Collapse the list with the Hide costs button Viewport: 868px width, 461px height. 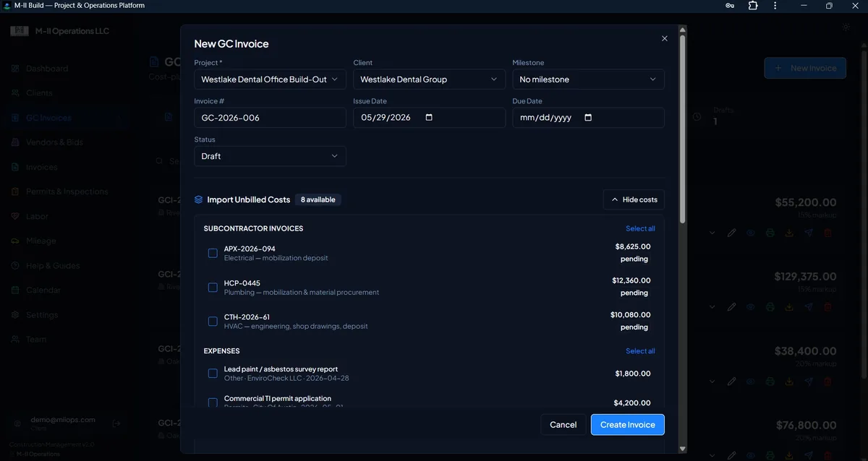pos(634,199)
